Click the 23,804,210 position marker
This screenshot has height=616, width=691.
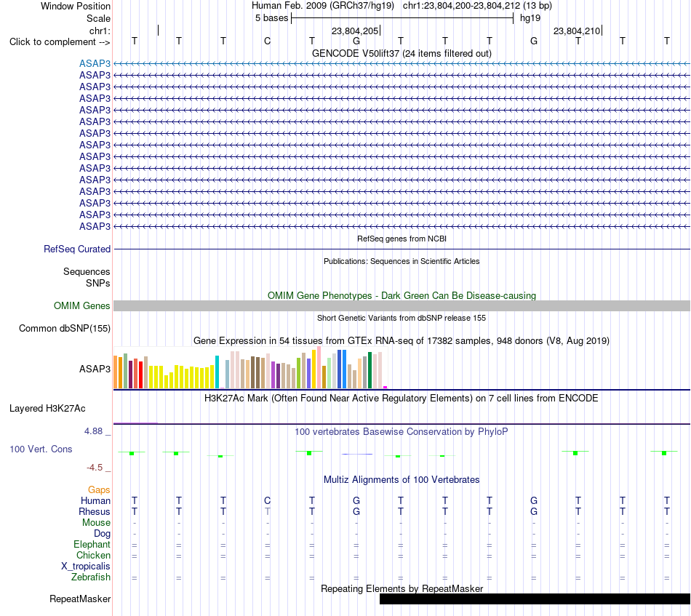click(577, 31)
